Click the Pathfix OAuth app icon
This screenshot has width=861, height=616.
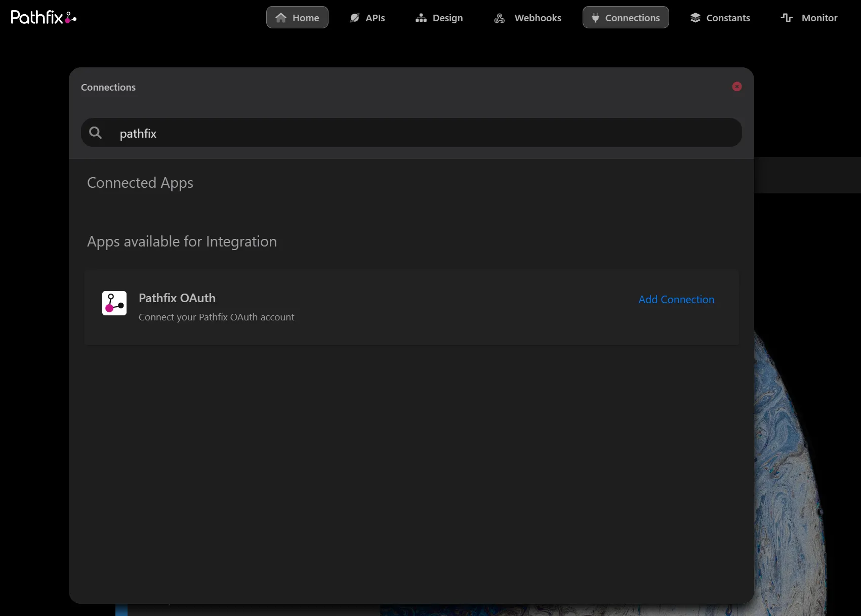114,303
